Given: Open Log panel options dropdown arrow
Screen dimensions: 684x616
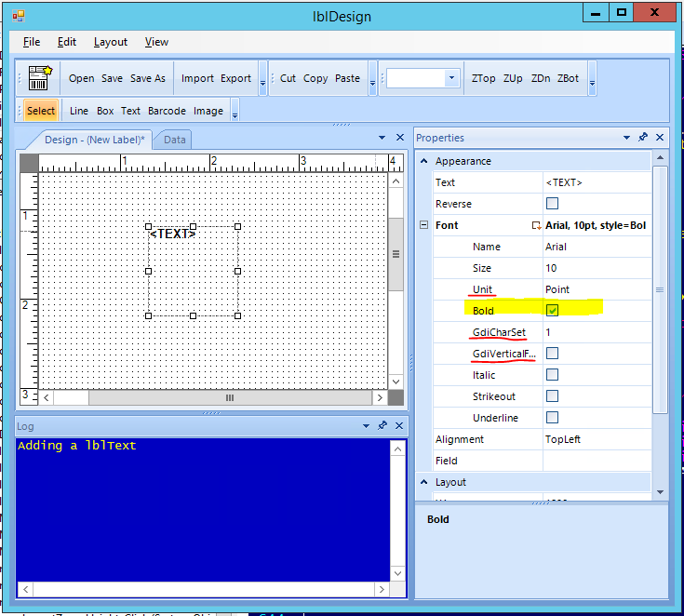Looking at the screenshot, I should click(x=366, y=426).
